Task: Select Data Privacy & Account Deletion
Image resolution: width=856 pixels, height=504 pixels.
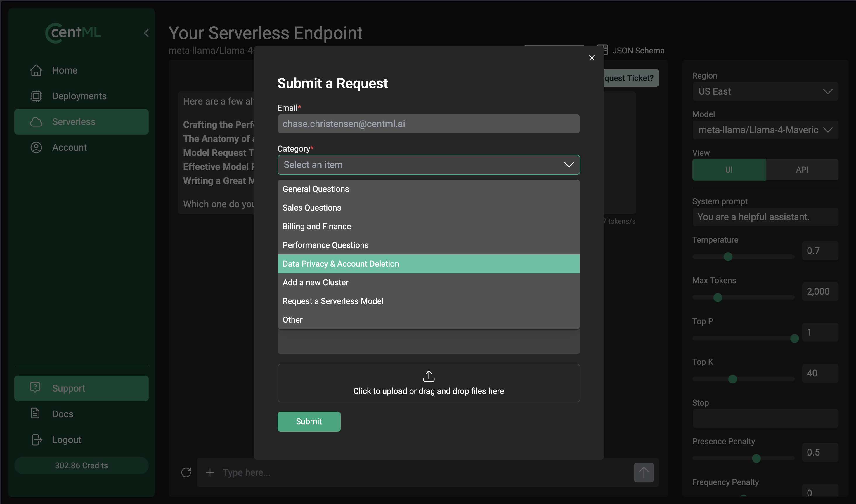Action: (x=428, y=264)
